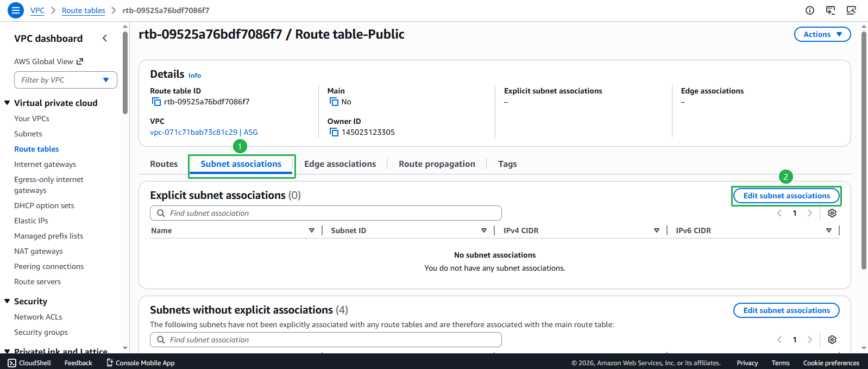Screen dimensions: 868x369
Task: Open Cookie preferences
Action: pyautogui.click(x=831, y=362)
